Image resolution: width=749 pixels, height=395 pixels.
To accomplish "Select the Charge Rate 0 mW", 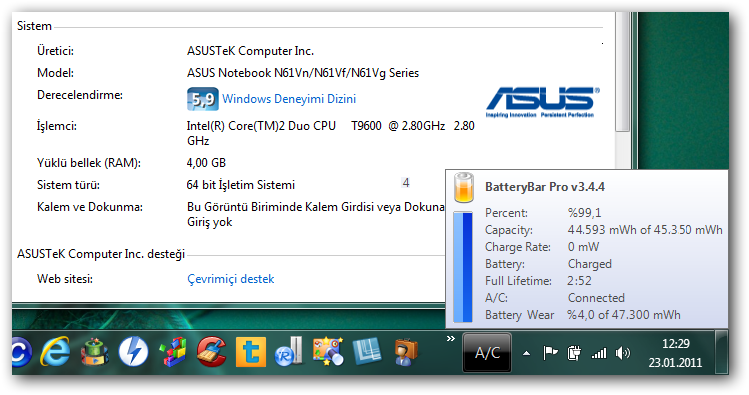I will [x=583, y=247].
